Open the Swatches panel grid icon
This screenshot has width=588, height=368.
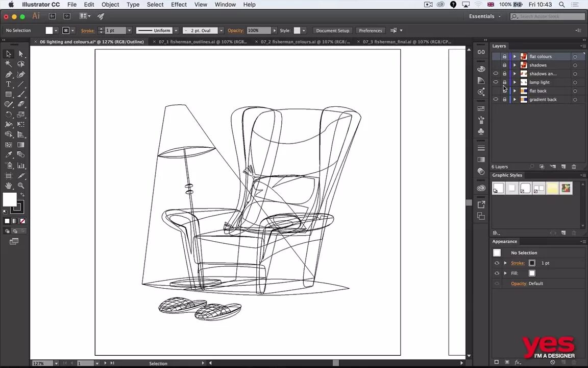(x=481, y=108)
